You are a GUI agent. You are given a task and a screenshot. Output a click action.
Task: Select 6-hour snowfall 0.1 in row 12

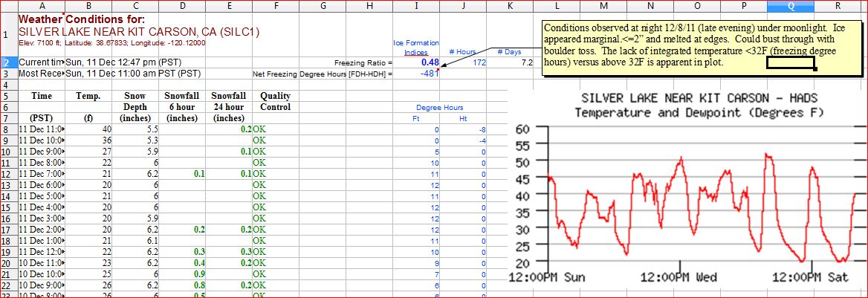(182, 174)
